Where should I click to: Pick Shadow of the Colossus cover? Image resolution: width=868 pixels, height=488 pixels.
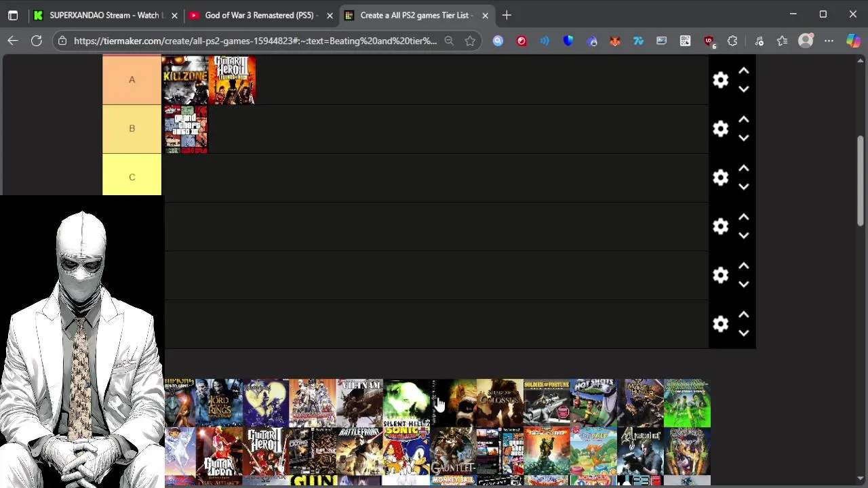click(x=500, y=403)
